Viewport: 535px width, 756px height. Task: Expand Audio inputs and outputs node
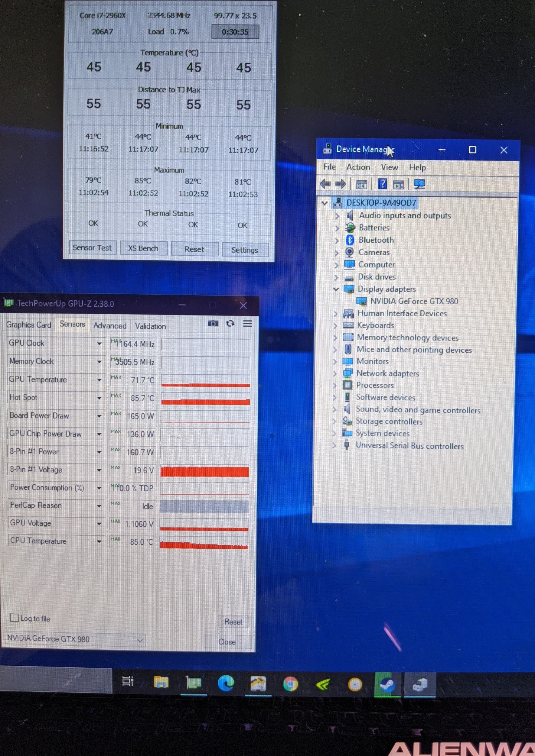[x=337, y=216]
